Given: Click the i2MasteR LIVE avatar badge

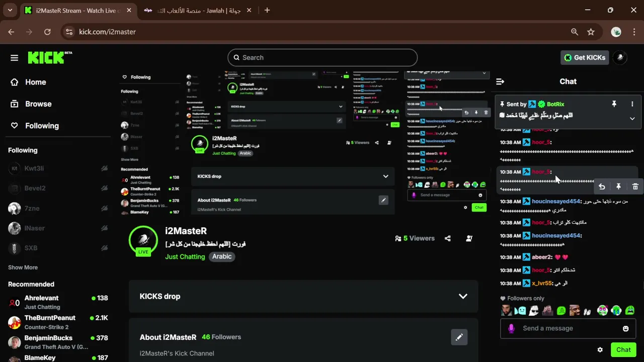Looking at the screenshot, I should click(143, 241).
